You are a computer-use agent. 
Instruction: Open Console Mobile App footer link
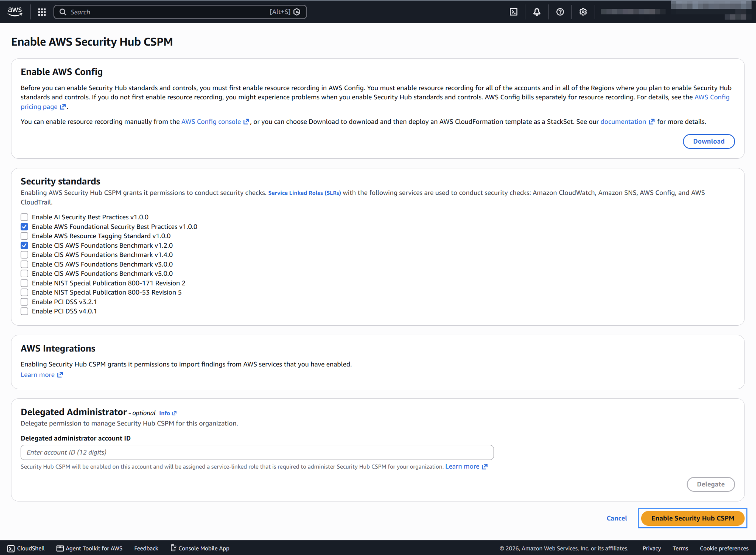point(200,548)
